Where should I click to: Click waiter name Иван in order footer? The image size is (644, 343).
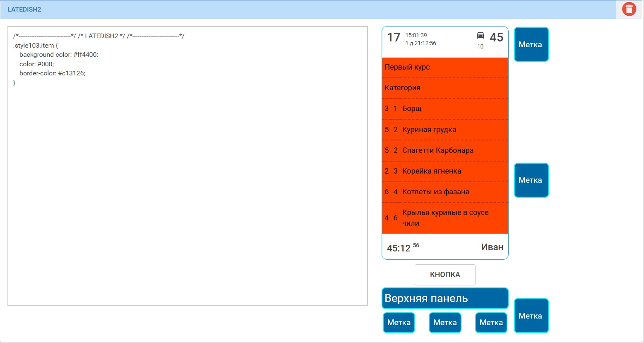point(492,247)
